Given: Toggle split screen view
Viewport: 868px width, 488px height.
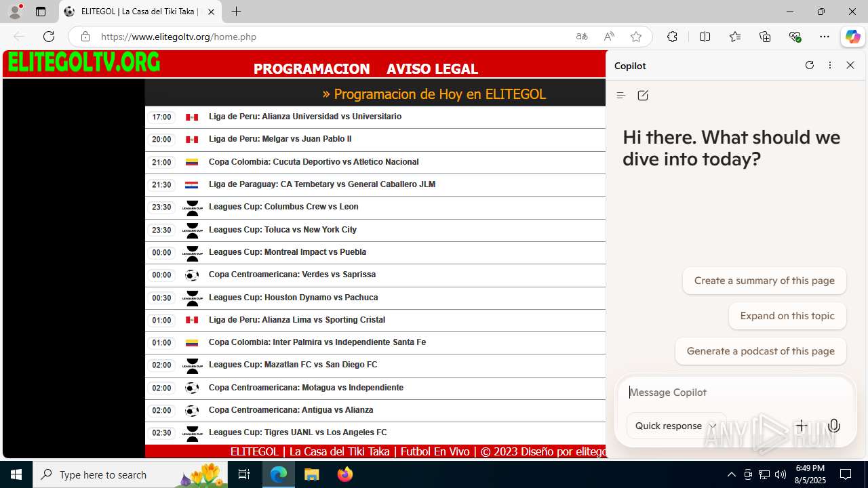Looking at the screenshot, I should pos(705,37).
